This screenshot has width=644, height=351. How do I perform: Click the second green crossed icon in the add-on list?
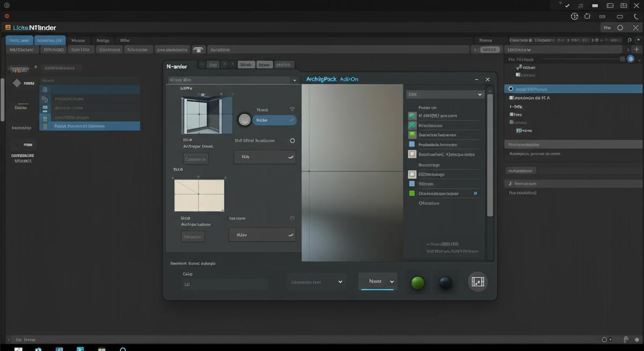412,125
